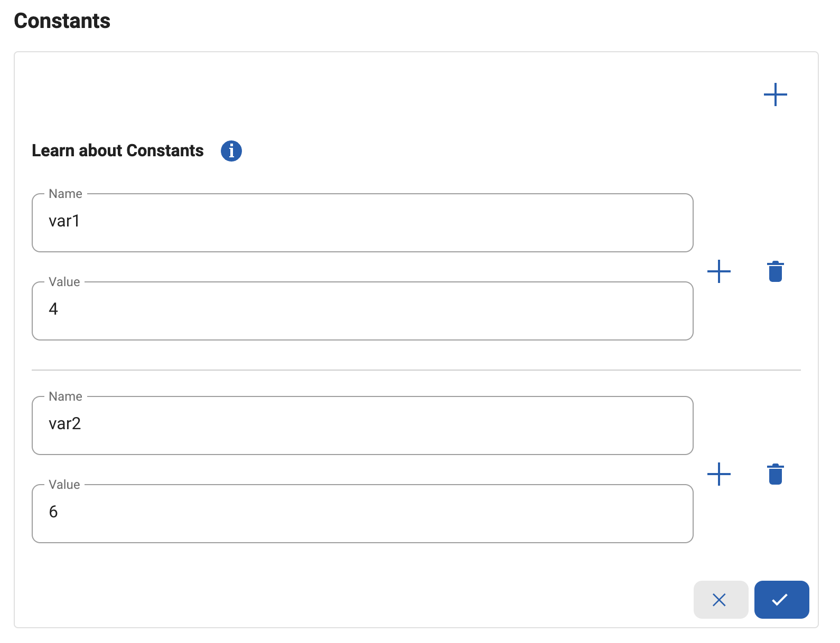
Task: Click the plus icon beside var2
Action: pos(718,474)
